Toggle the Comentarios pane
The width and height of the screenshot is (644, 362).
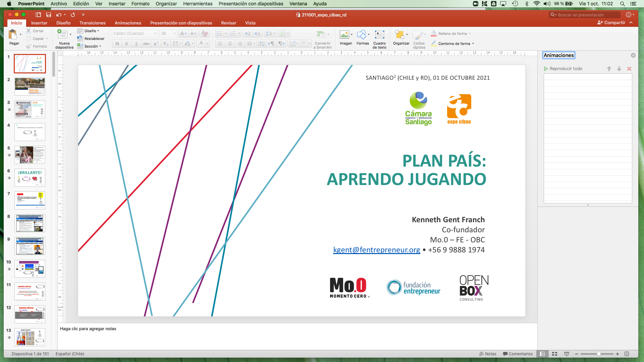(x=518, y=354)
